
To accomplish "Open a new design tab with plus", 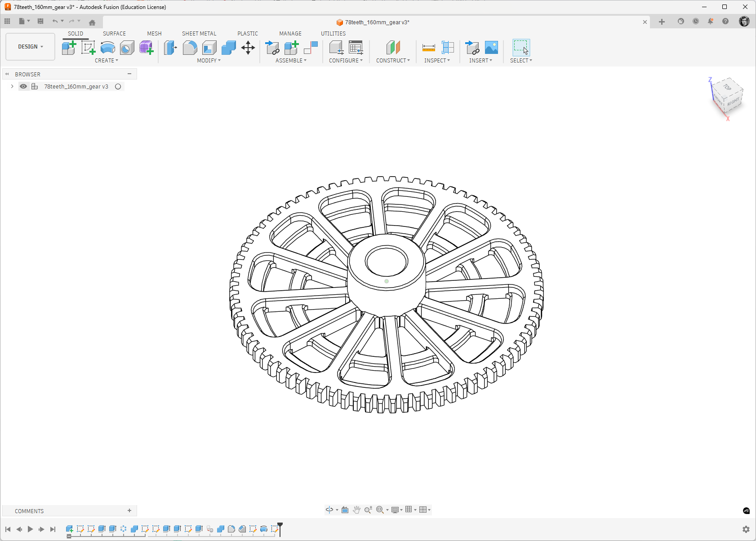I will coord(662,22).
